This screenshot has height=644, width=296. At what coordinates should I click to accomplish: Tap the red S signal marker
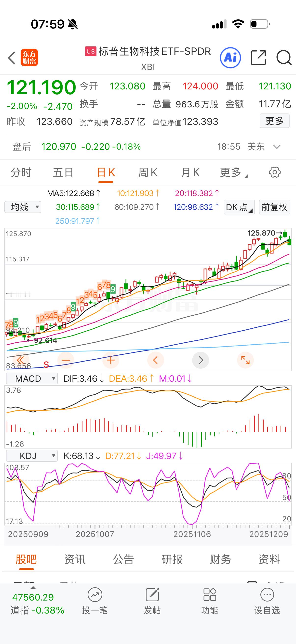pyautogui.click(x=46, y=364)
